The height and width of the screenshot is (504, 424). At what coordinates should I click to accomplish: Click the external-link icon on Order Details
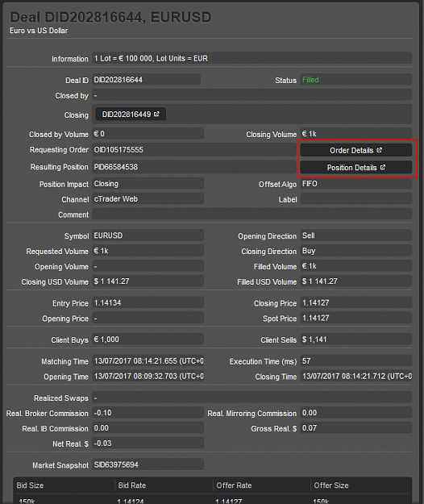[x=380, y=150]
